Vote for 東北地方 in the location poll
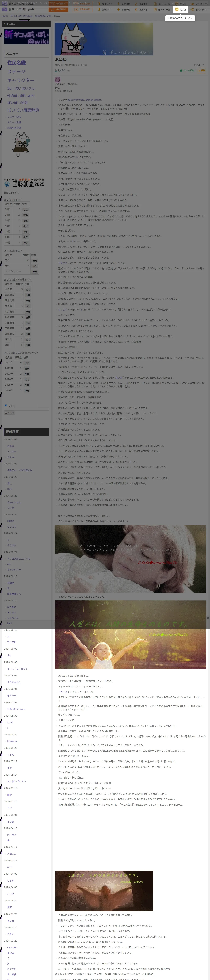The width and height of the screenshot is (210, 980). 27,295
